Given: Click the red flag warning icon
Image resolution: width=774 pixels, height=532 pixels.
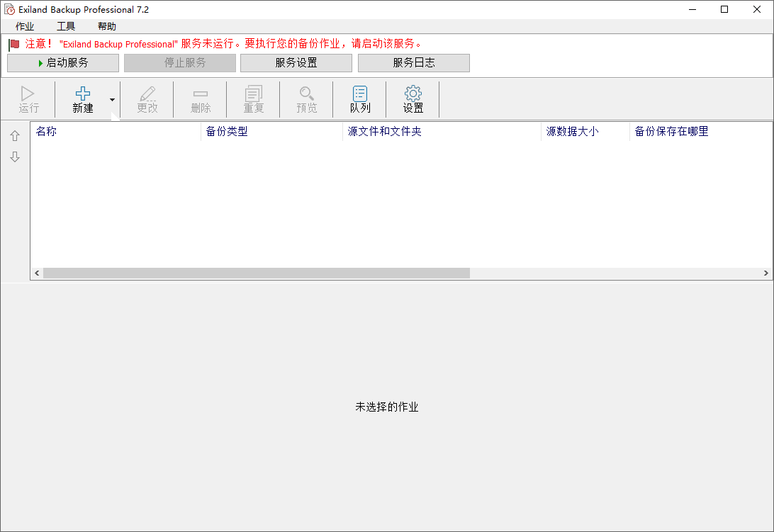Looking at the screenshot, I should pos(14,45).
